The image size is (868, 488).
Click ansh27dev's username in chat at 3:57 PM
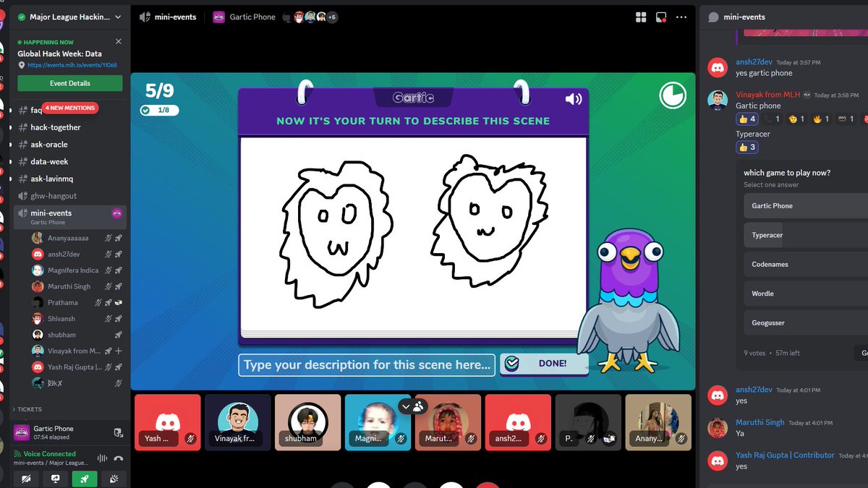(754, 63)
